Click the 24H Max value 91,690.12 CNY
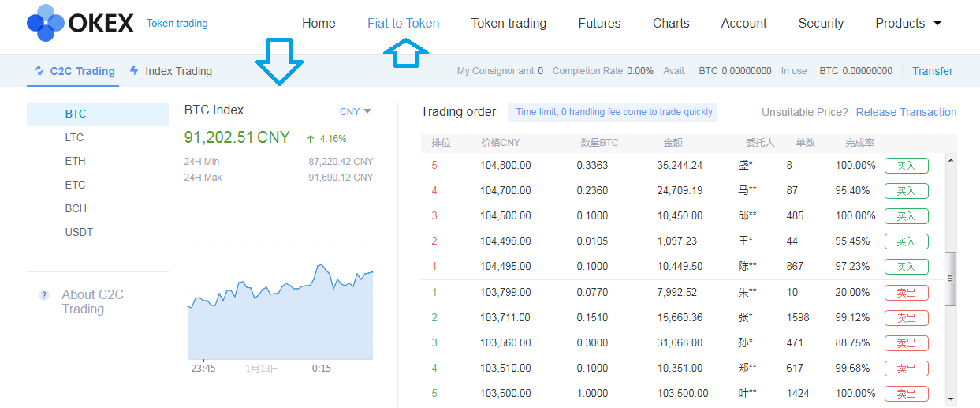Screen dimensions: 980x408 point(341,178)
